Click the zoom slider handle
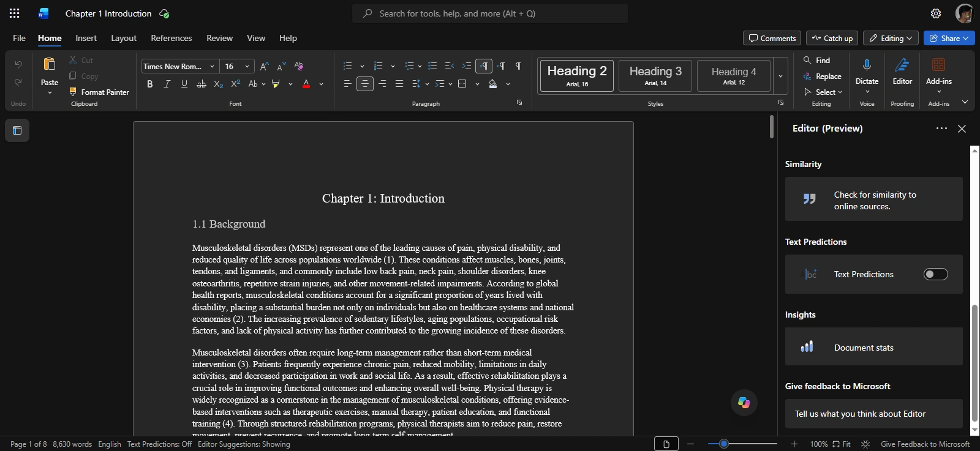 (723, 444)
